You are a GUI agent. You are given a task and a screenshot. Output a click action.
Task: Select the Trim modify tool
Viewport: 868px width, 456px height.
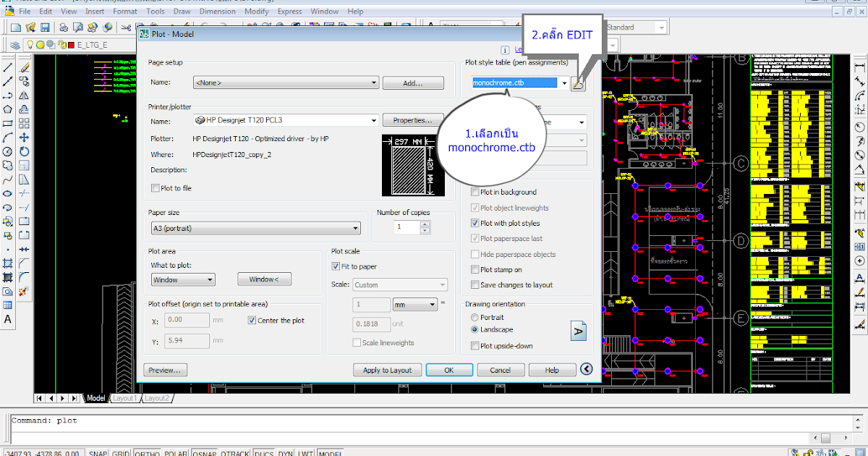(25, 193)
